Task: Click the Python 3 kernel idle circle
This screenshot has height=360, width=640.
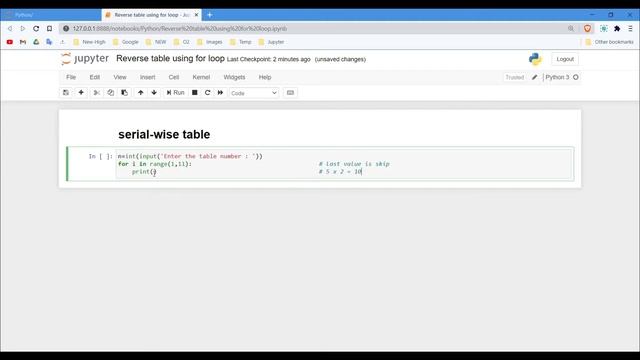Action: tap(576, 77)
